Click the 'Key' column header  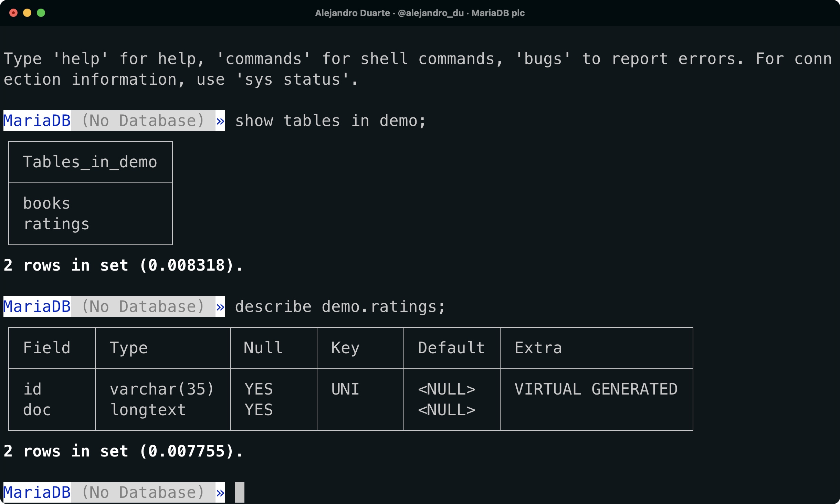345,348
